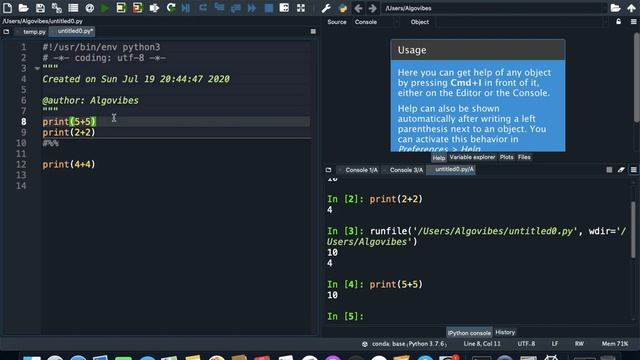Screen dimensions: 640x360
Task: Step over current line in debugger
Action: [203, 8]
